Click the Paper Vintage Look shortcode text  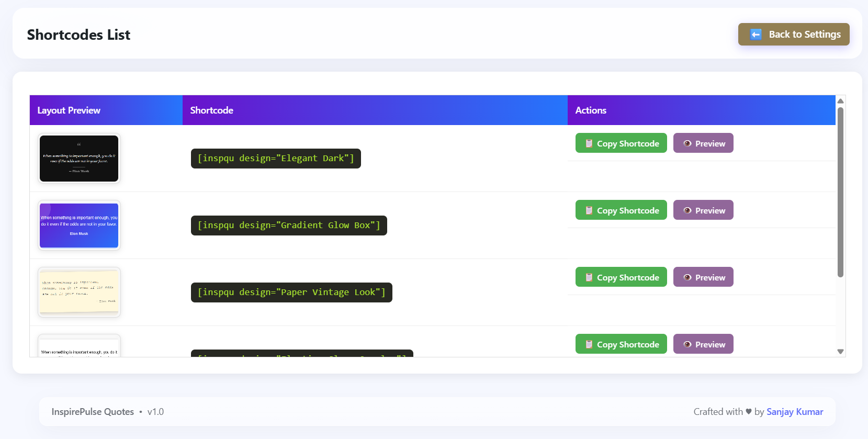click(291, 292)
